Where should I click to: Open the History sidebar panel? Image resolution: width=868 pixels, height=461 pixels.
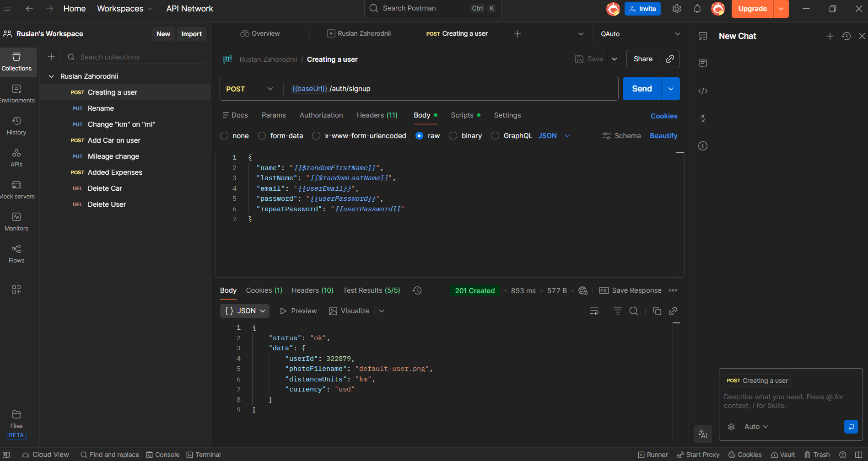click(16, 125)
